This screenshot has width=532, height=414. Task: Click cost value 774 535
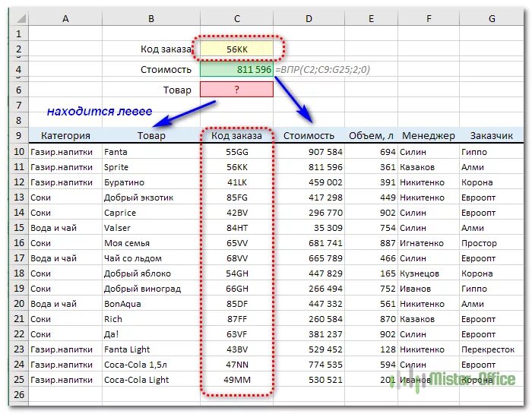(309, 365)
